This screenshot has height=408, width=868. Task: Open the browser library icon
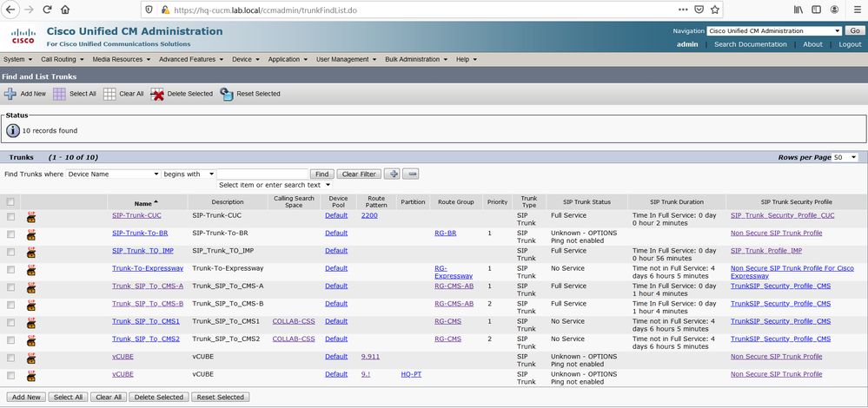[x=798, y=10]
